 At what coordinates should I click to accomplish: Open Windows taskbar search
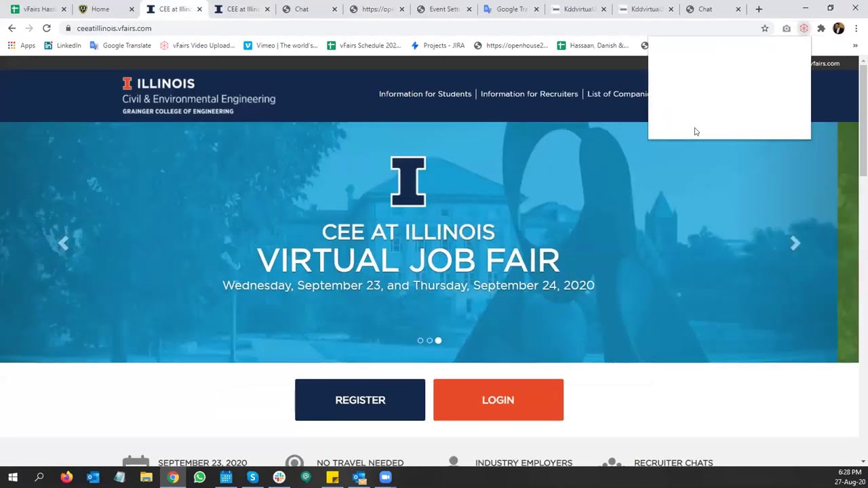tap(39, 477)
